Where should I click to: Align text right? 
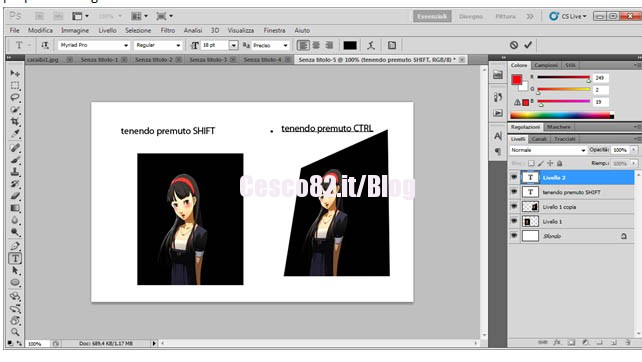click(329, 45)
